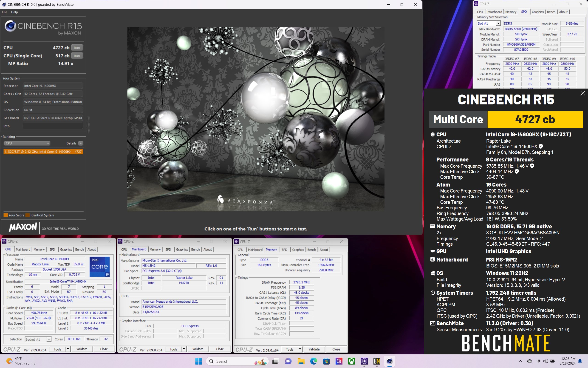Viewport: 588px width, 368px height.
Task: Launch Microsoft Edge from the taskbar
Action: (314, 361)
